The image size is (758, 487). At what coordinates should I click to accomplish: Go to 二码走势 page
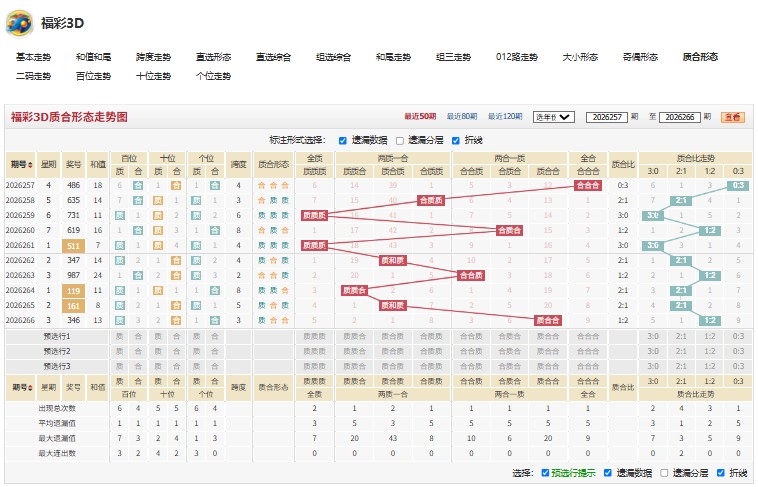[33, 76]
